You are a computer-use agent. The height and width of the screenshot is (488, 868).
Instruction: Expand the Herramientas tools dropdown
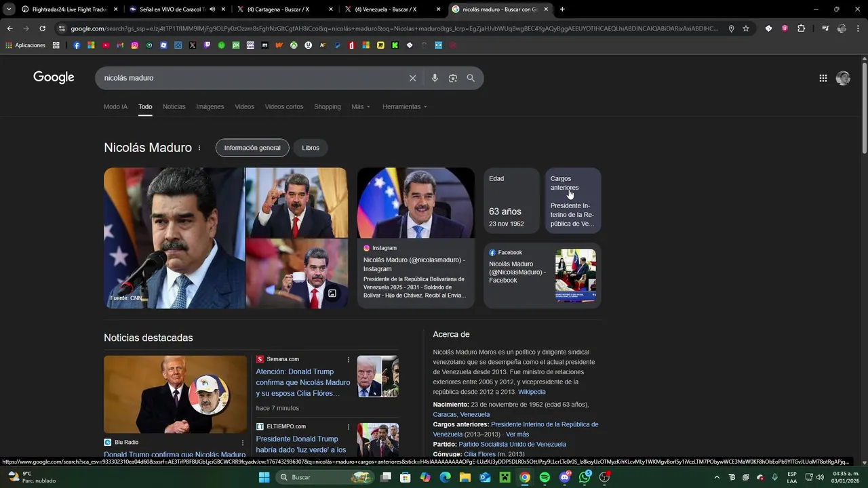tap(405, 106)
